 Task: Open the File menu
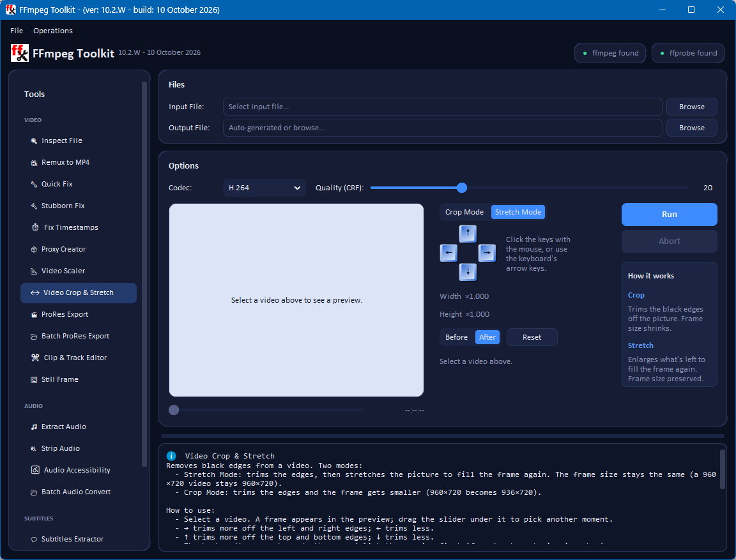click(17, 31)
